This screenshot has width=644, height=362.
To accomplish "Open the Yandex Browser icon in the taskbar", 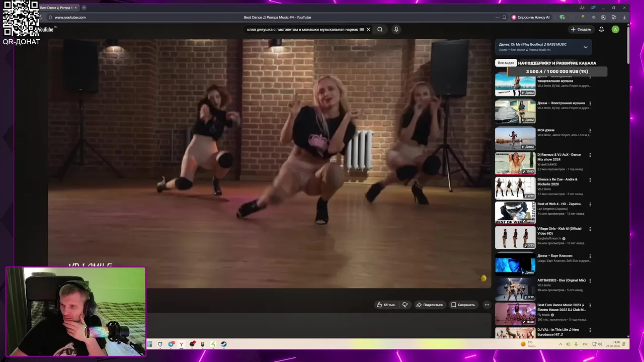I will pyautogui.click(x=181, y=344).
